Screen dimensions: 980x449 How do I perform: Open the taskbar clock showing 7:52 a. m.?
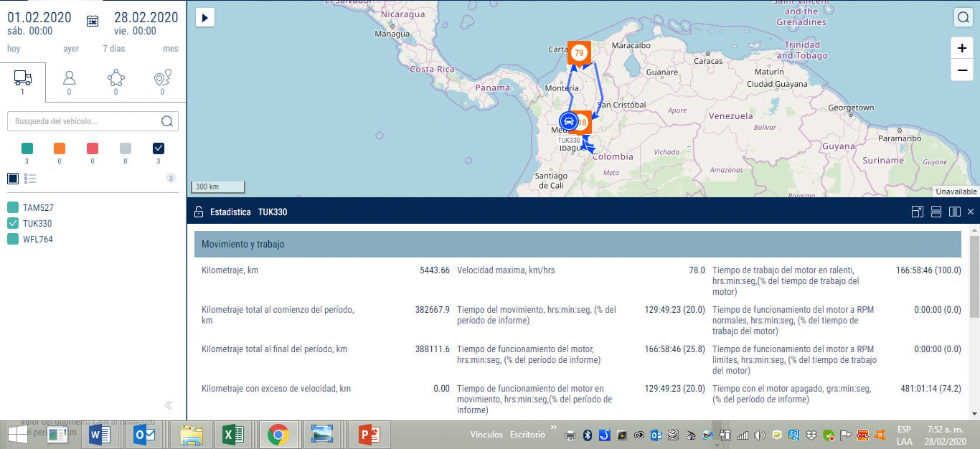tap(945, 435)
